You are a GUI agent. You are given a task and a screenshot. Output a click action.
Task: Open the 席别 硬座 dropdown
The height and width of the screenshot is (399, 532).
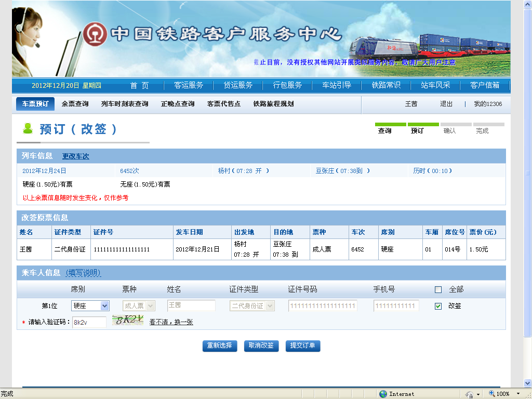(90, 305)
